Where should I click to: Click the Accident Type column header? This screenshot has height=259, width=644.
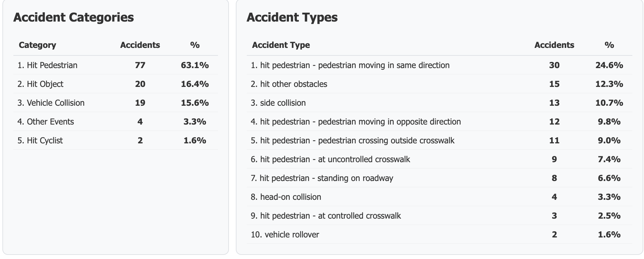point(281,45)
